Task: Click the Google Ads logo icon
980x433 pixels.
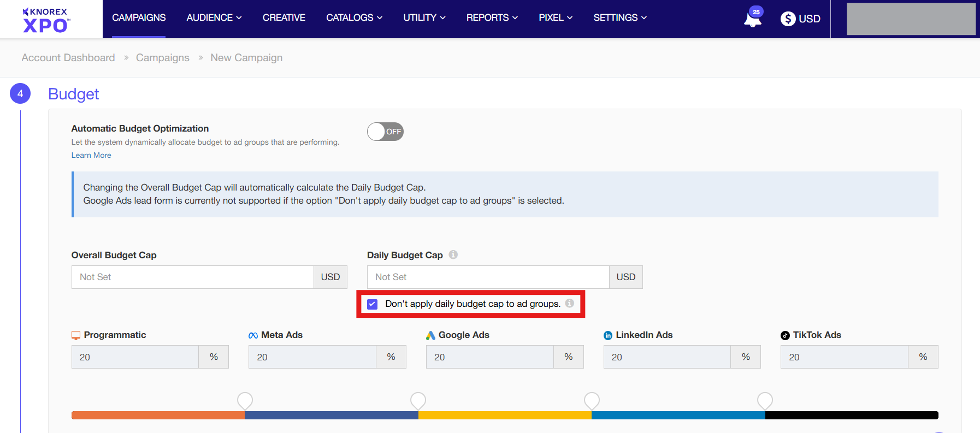Action: pyautogui.click(x=430, y=335)
